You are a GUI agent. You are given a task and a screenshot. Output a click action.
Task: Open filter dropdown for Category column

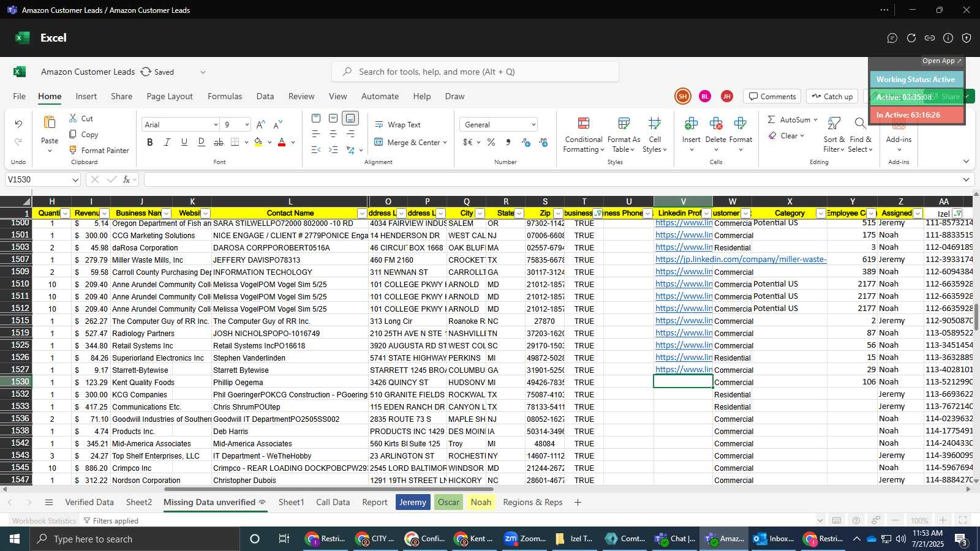pyautogui.click(x=821, y=213)
